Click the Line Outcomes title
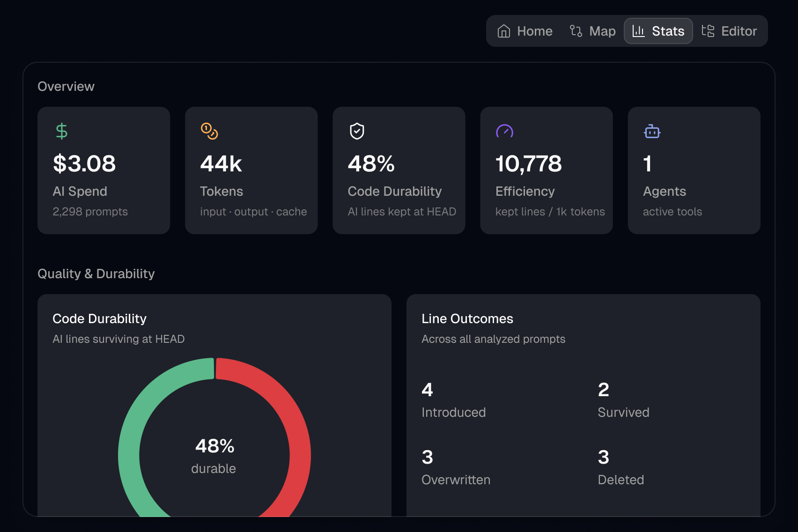Screen dimensions: 798x532 tap(467, 319)
